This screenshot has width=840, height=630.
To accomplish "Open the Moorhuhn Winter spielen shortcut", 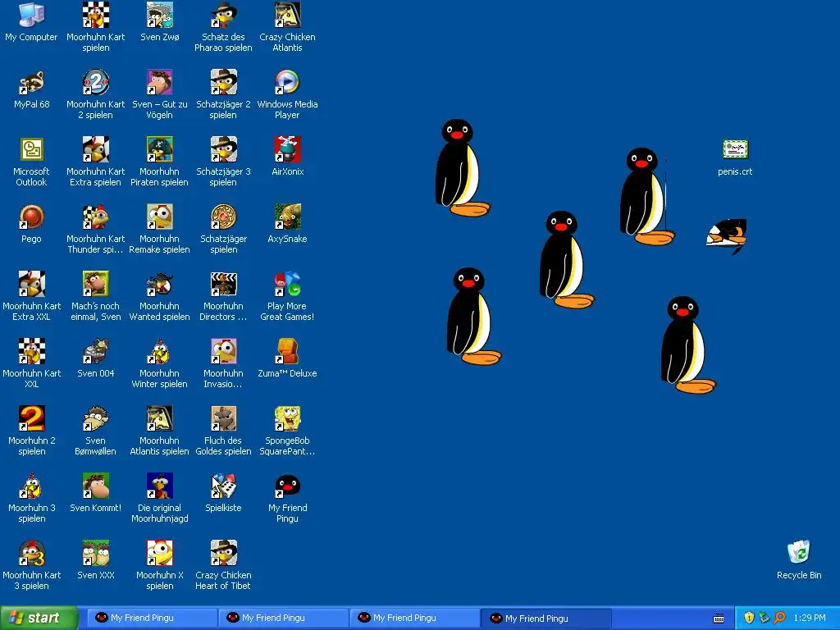I will 160,351.
